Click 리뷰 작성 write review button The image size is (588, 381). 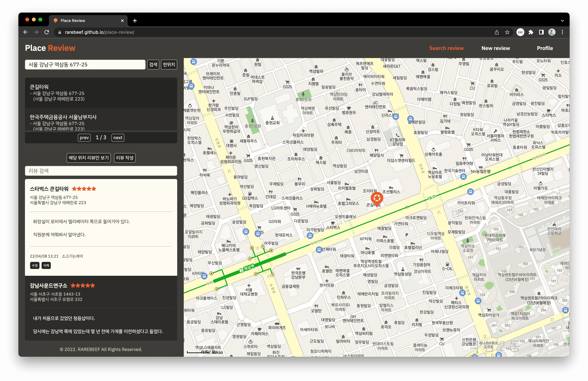[125, 158]
